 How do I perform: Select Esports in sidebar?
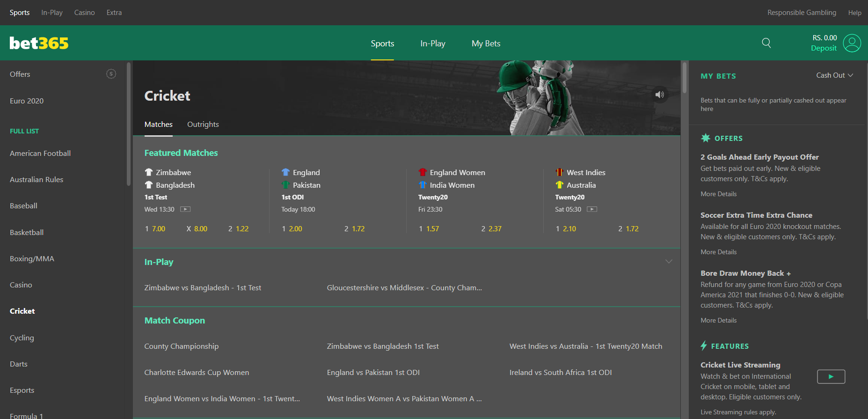(x=22, y=390)
